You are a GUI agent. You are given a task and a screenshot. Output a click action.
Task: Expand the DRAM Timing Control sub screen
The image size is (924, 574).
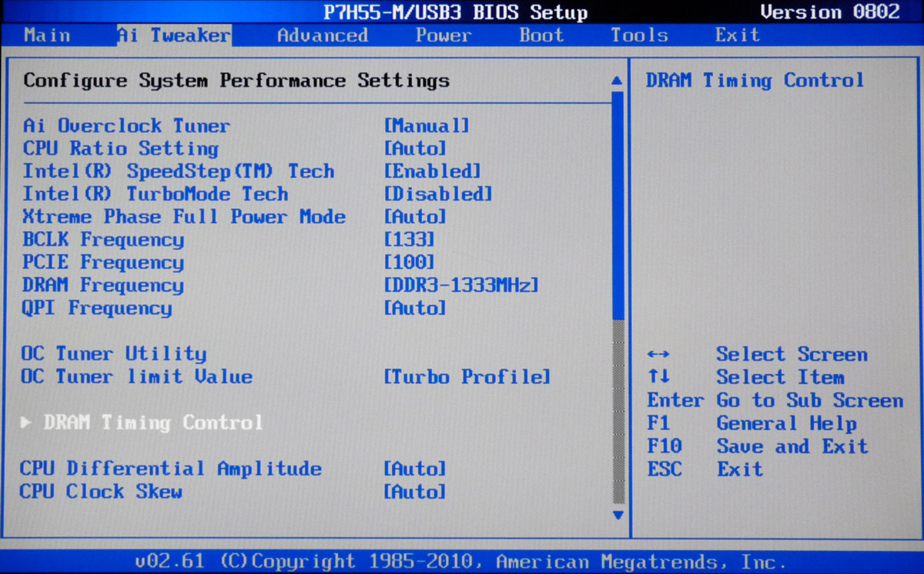pos(143,422)
